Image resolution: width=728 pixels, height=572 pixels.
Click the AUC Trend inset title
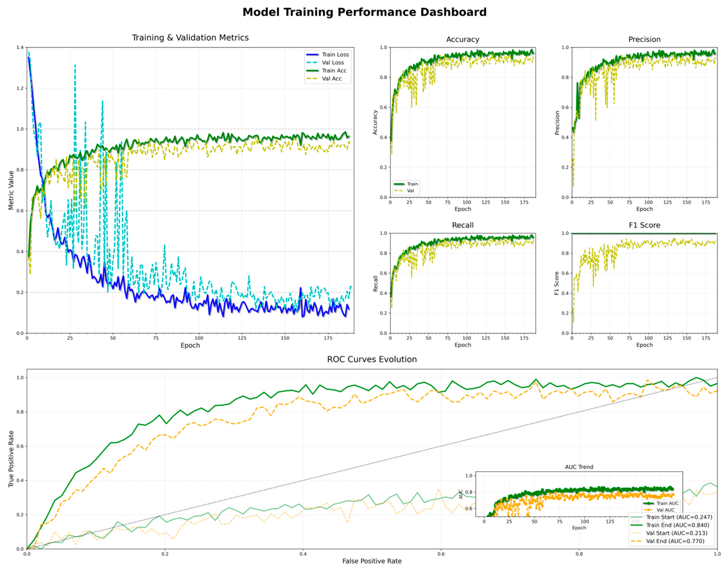(x=579, y=467)
